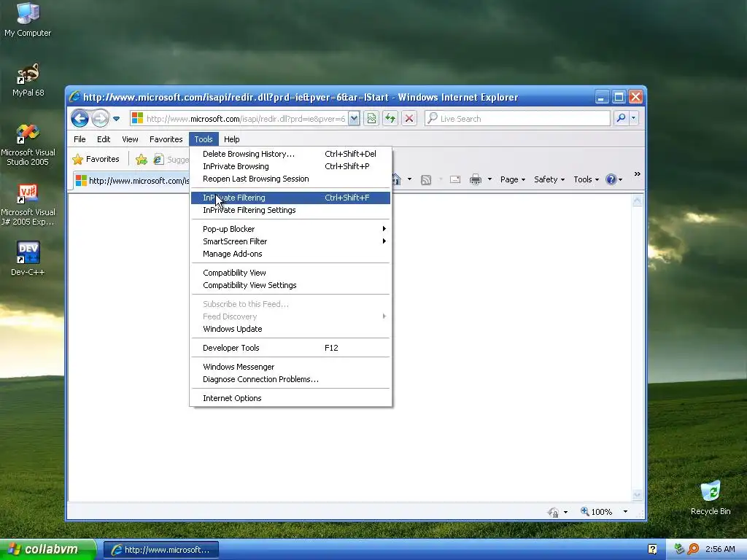Click the Stop loading button
Viewport: 747px width, 560px height.
[x=409, y=118]
